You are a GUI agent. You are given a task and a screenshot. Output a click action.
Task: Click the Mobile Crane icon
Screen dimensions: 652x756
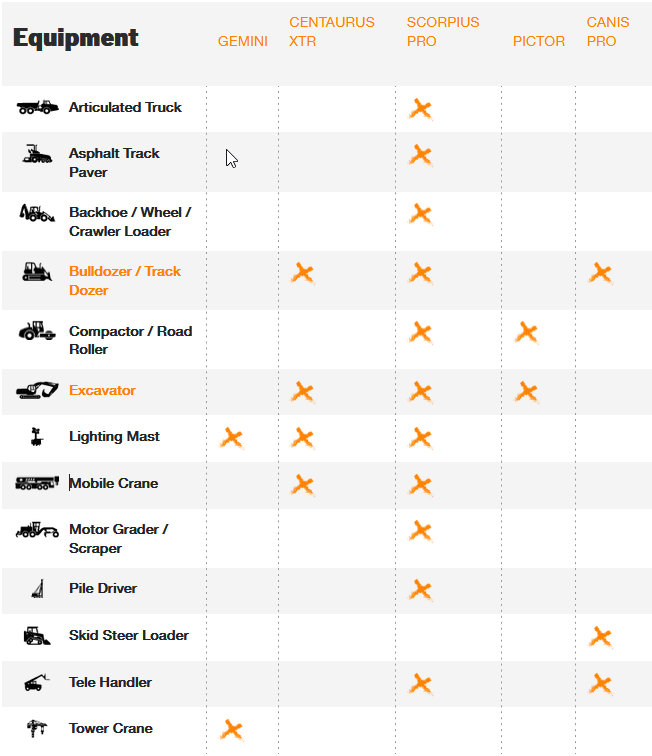click(x=37, y=483)
